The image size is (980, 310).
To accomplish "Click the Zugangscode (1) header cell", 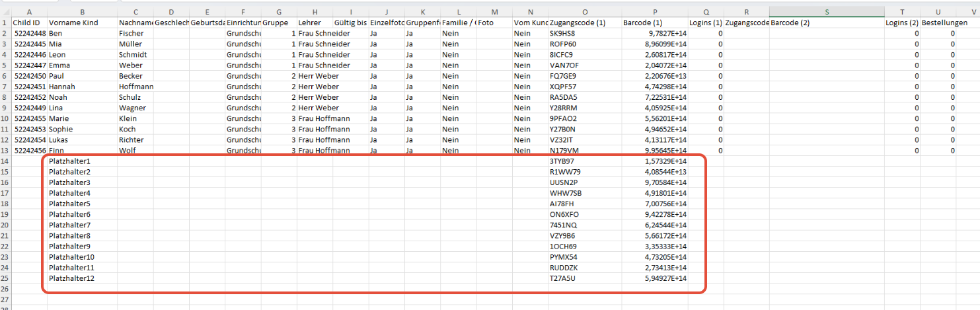I will pos(584,23).
